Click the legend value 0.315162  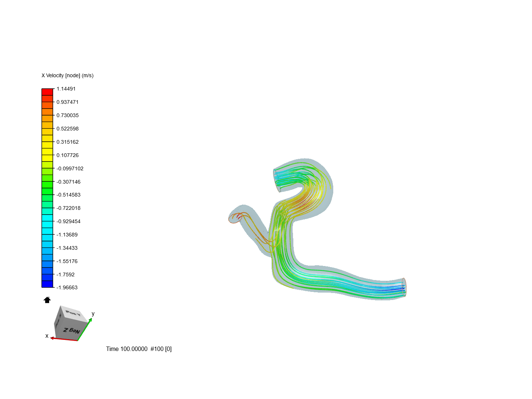click(x=68, y=142)
